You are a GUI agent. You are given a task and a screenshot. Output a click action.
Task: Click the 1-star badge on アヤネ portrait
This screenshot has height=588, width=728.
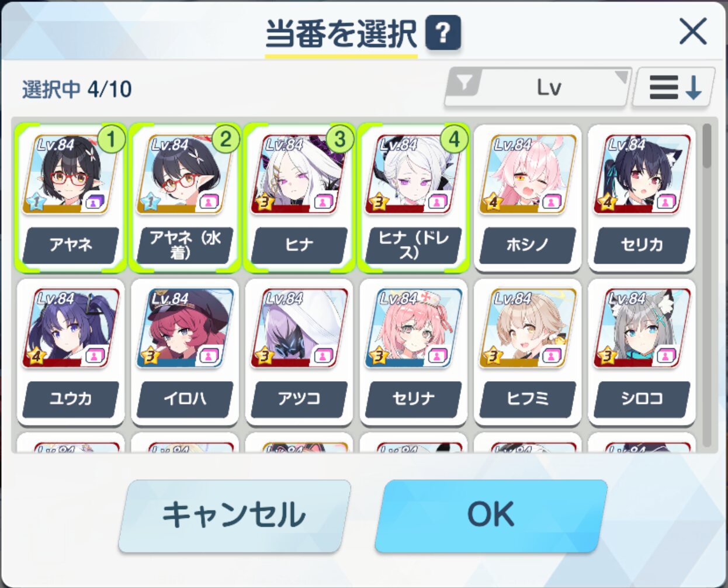pos(35,202)
